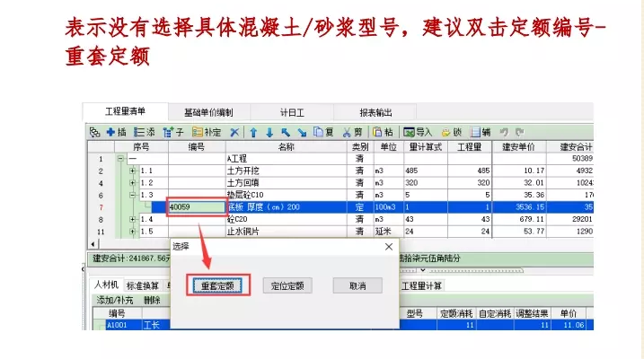This screenshot has height=359, width=644.
Task: Open the 报表输出 tab
Action: [375, 113]
